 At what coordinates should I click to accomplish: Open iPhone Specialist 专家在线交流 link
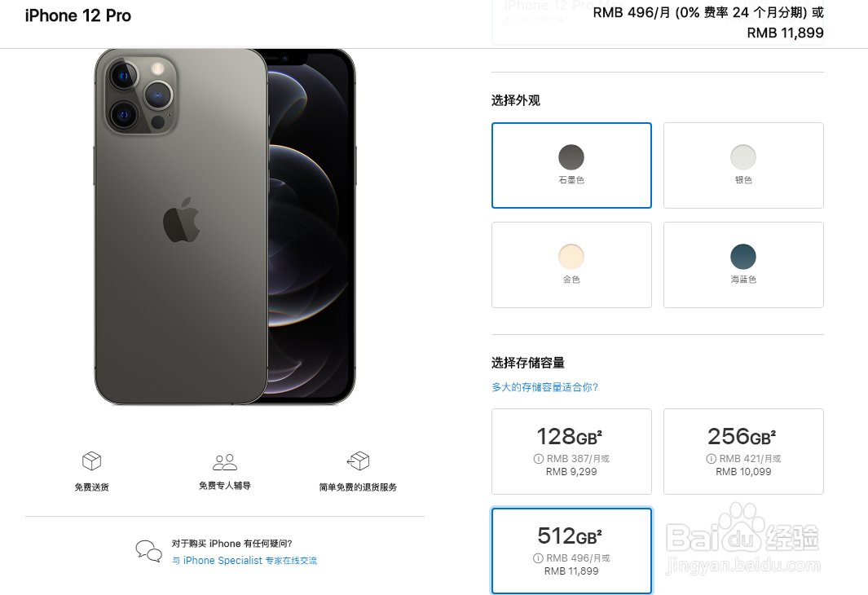tap(245, 561)
